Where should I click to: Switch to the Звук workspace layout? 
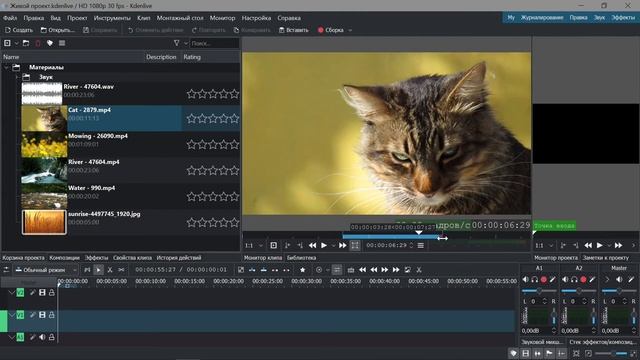coord(599,18)
